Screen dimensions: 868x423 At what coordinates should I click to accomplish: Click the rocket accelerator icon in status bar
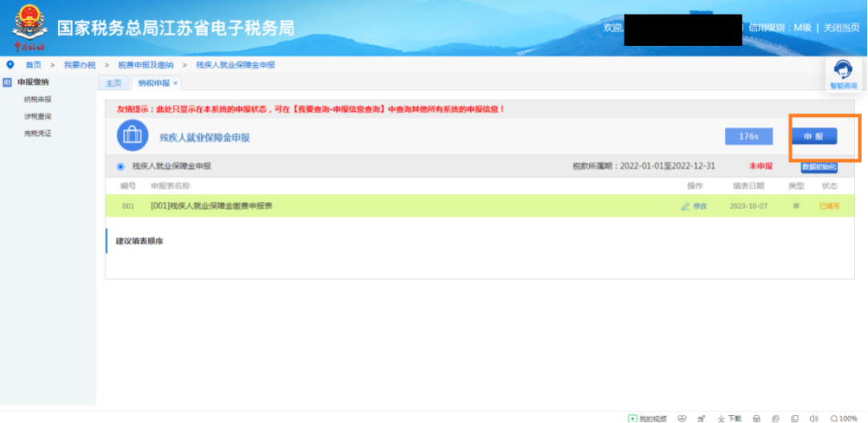click(702, 418)
